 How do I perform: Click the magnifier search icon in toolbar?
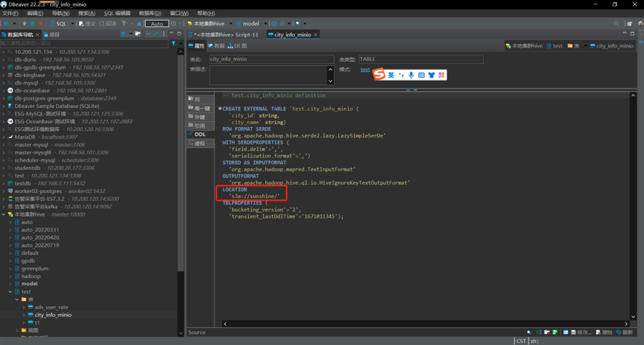[x=298, y=23]
